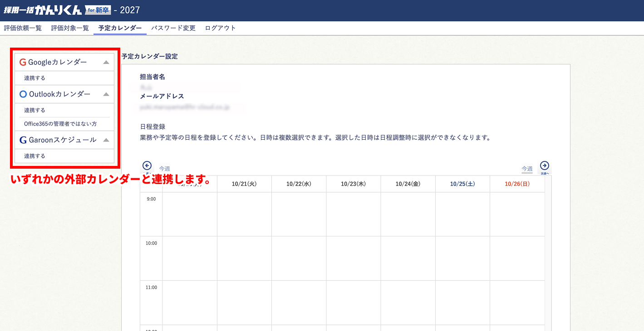Open Office365の管理者ではない方 link
The height and width of the screenshot is (331, 644).
[60, 124]
